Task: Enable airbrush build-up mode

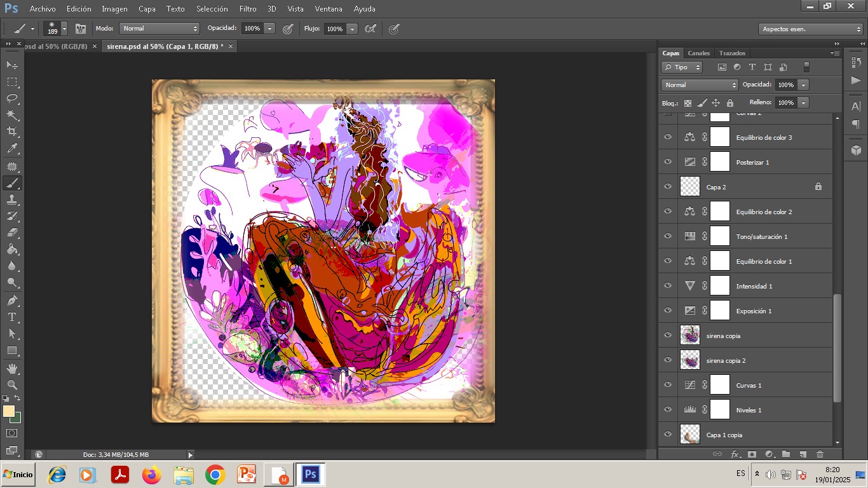Action: 370,29
